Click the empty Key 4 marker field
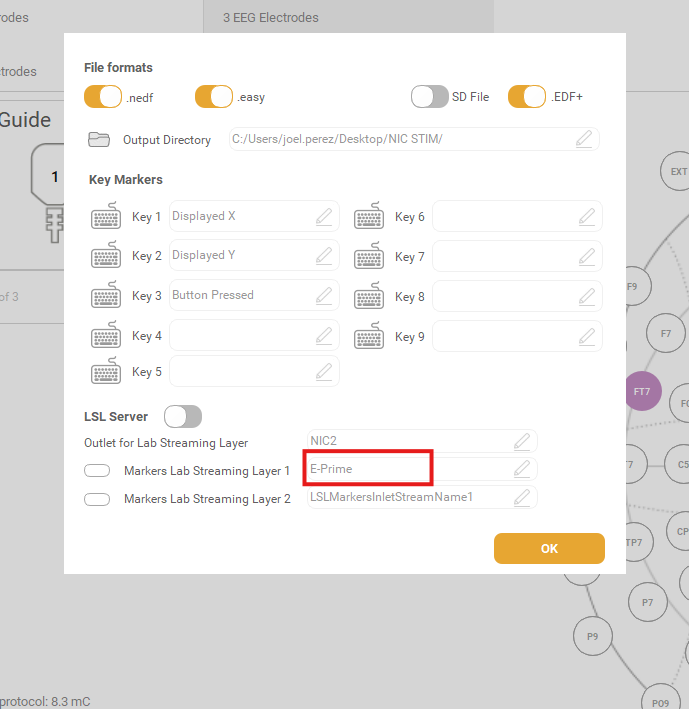Image resolution: width=689 pixels, height=709 pixels. coord(254,336)
